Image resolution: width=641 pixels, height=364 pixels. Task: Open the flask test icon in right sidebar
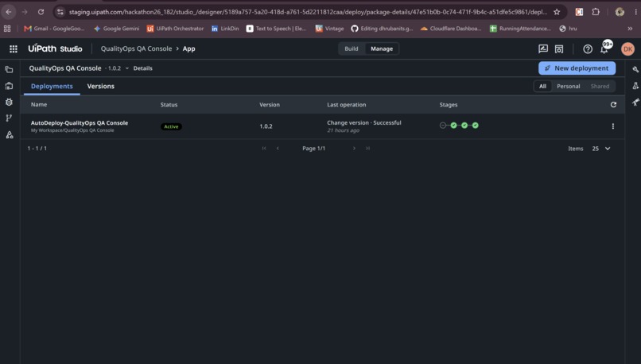tap(635, 86)
